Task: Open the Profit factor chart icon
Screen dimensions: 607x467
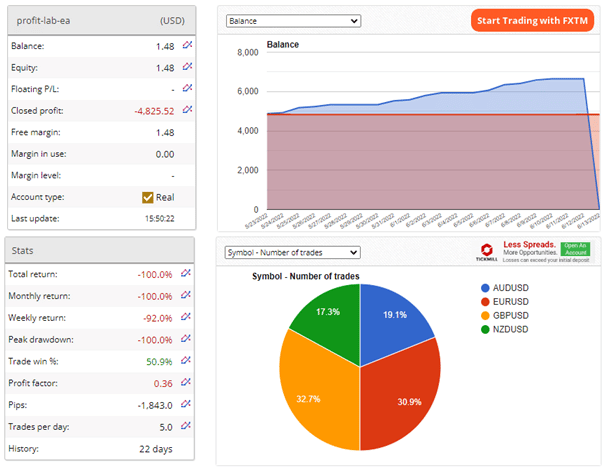Action: click(187, 383)
